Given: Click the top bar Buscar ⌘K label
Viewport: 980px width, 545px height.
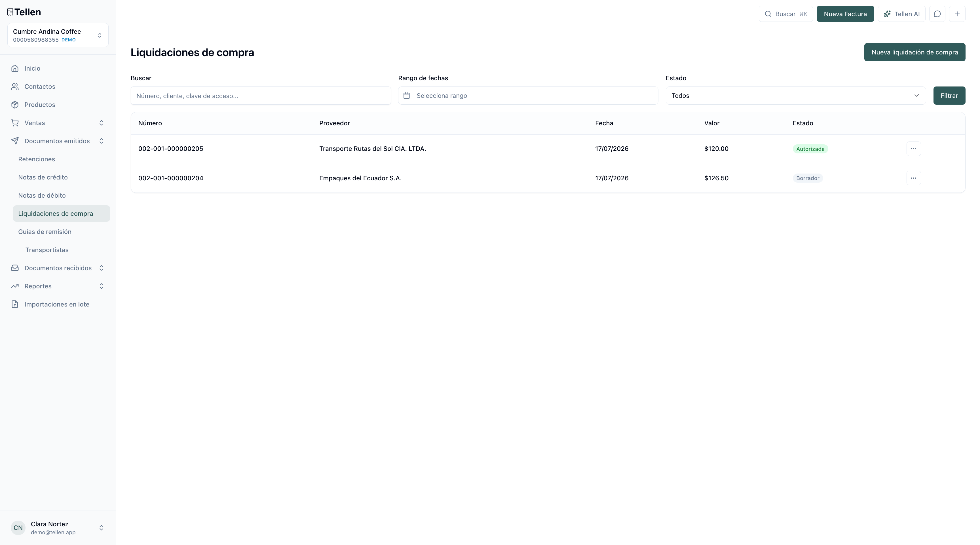Looking at the screenshot, I should (791, 14).
